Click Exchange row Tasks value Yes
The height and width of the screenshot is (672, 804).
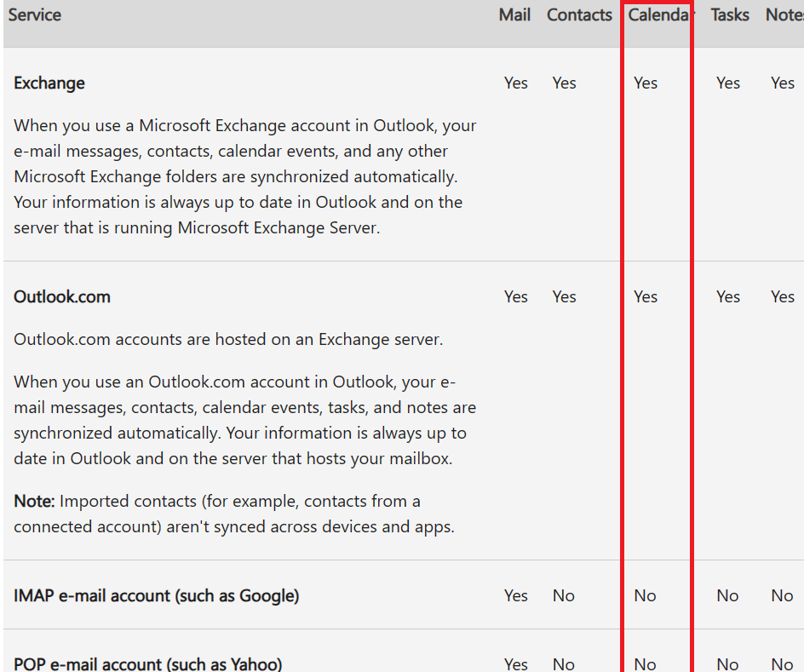pyautogui.click(x=727, y=83)
